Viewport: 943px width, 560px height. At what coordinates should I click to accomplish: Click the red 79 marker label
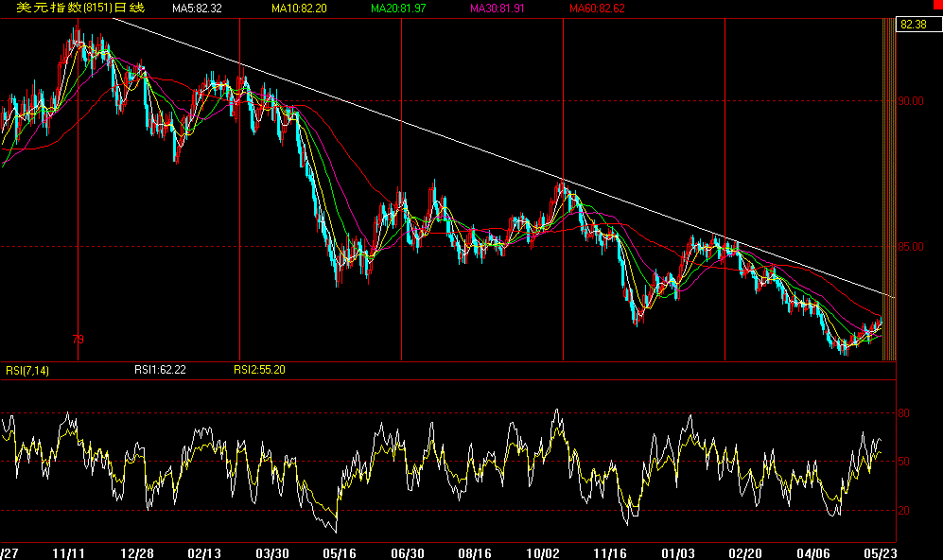click(79, 340)
